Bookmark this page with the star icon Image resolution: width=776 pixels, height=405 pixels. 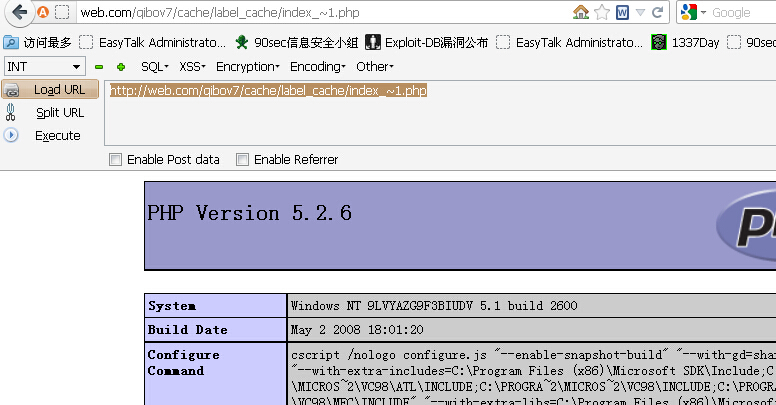tap(602, 12)
